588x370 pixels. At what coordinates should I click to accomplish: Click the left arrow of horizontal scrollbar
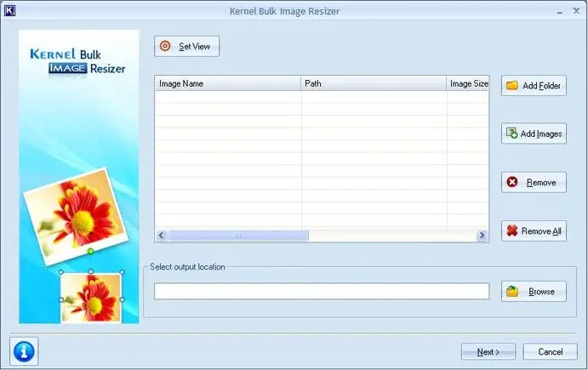[x=161, y=236]
